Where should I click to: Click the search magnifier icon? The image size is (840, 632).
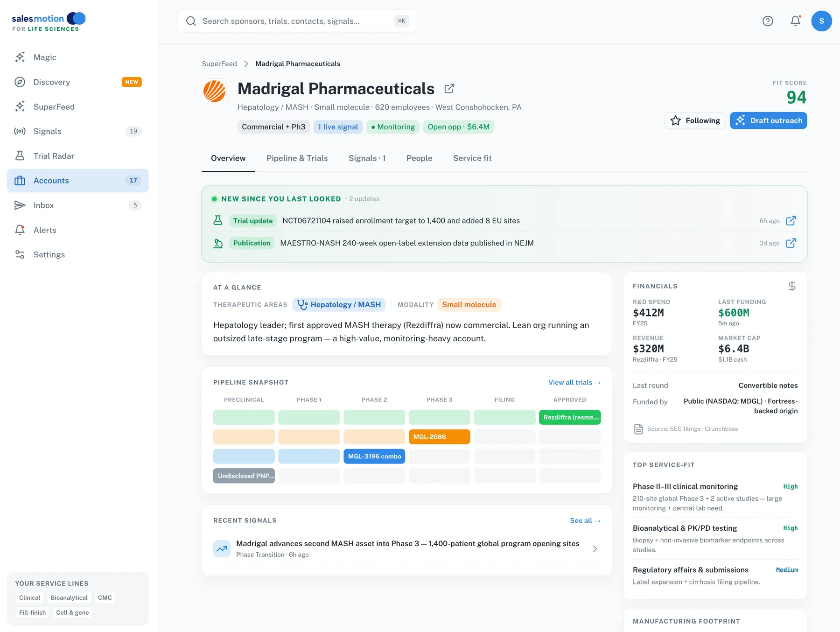point(191,21)
